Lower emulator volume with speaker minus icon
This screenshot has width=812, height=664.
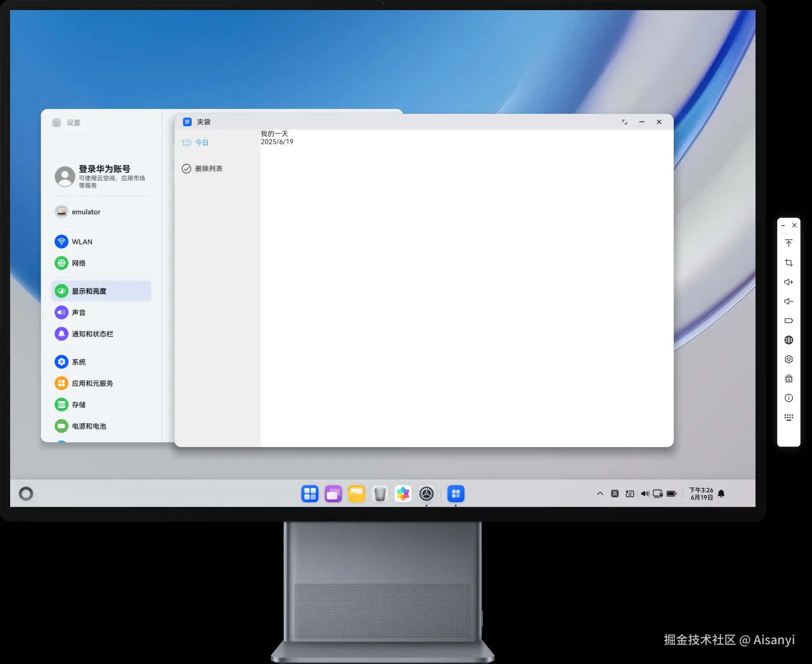coord(789,301)
